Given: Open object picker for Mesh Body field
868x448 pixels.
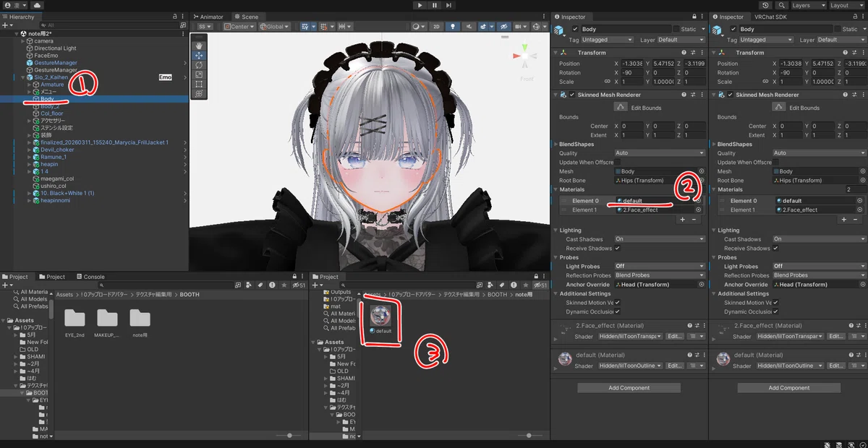Looking at the screenshot, I should [701, 171].
